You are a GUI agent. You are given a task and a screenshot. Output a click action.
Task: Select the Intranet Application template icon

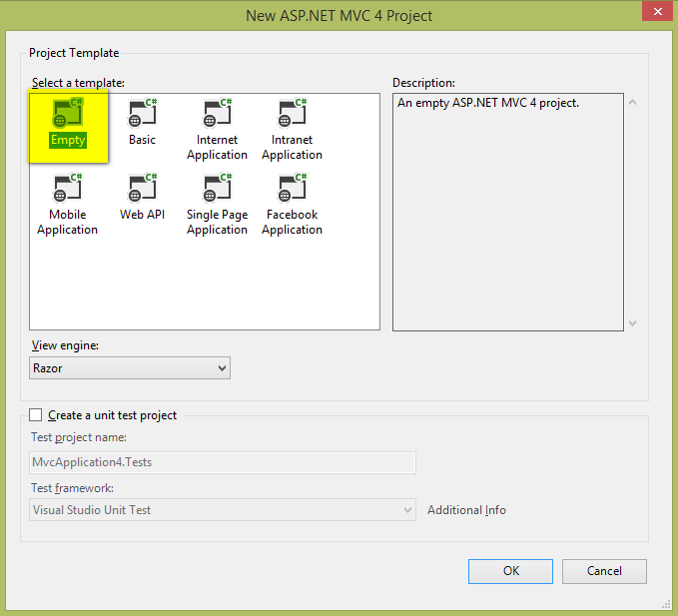pos(293,113)
